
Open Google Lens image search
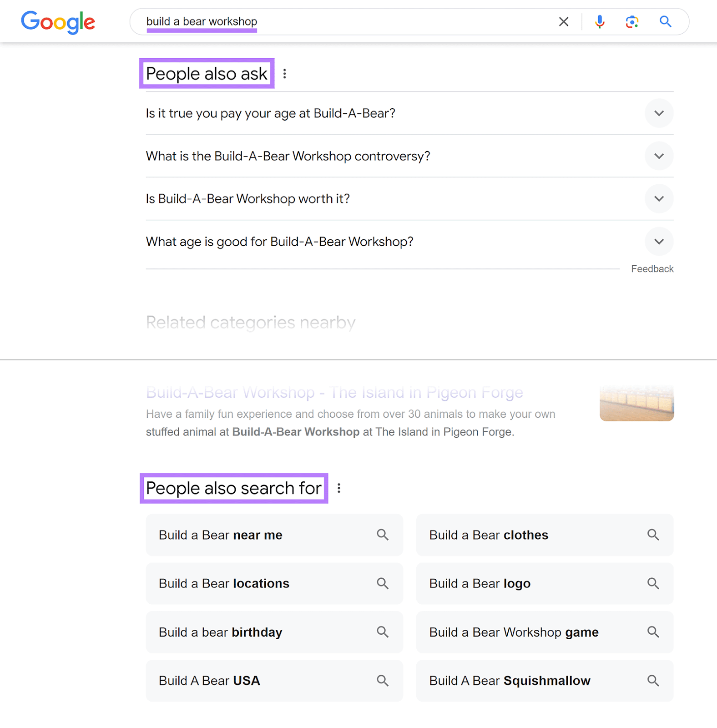click(x=632, y=21)
